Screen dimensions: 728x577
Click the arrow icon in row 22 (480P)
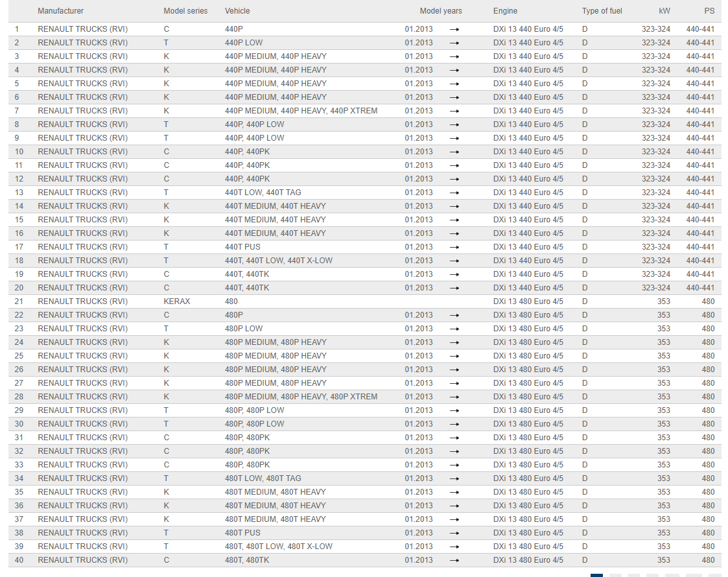[454, 315]
